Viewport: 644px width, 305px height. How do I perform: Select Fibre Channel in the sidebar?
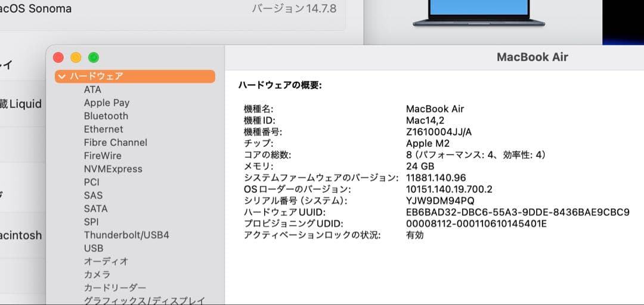pos(116,142)
